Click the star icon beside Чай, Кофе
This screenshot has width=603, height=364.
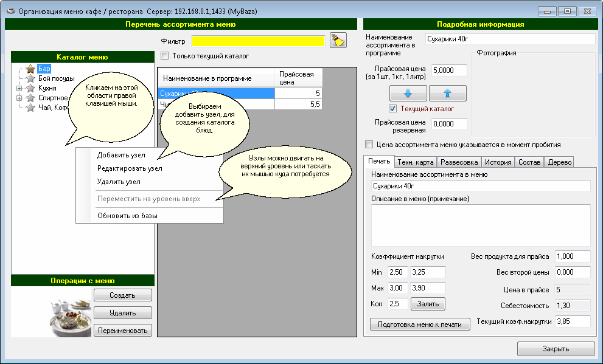(30, 108)
